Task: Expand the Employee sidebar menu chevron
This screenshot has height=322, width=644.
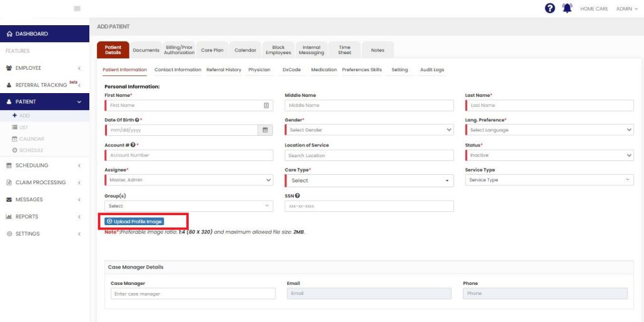Action: pos(79,68)
